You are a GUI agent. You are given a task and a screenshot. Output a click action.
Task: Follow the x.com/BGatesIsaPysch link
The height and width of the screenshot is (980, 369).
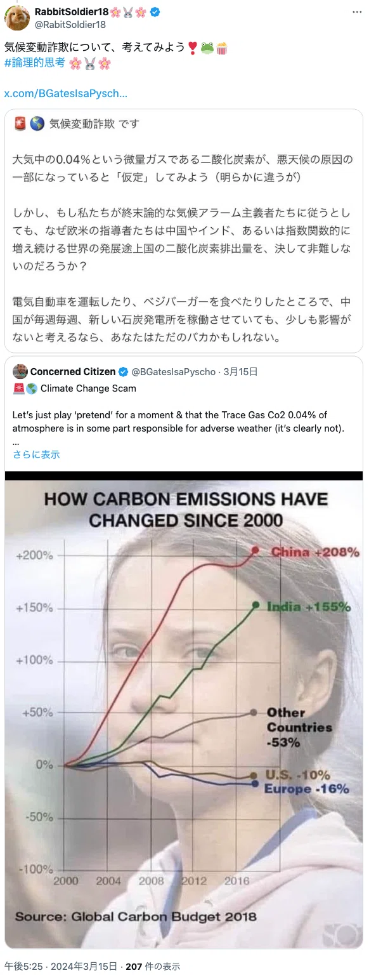66,93
